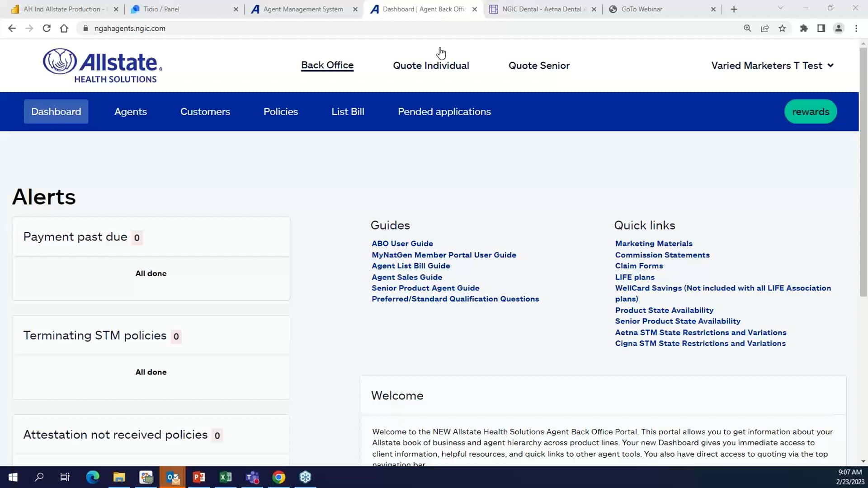Toggle the browser side panel icon
Image resolution: width=868 pixels, height=488 pixels.
821,28
